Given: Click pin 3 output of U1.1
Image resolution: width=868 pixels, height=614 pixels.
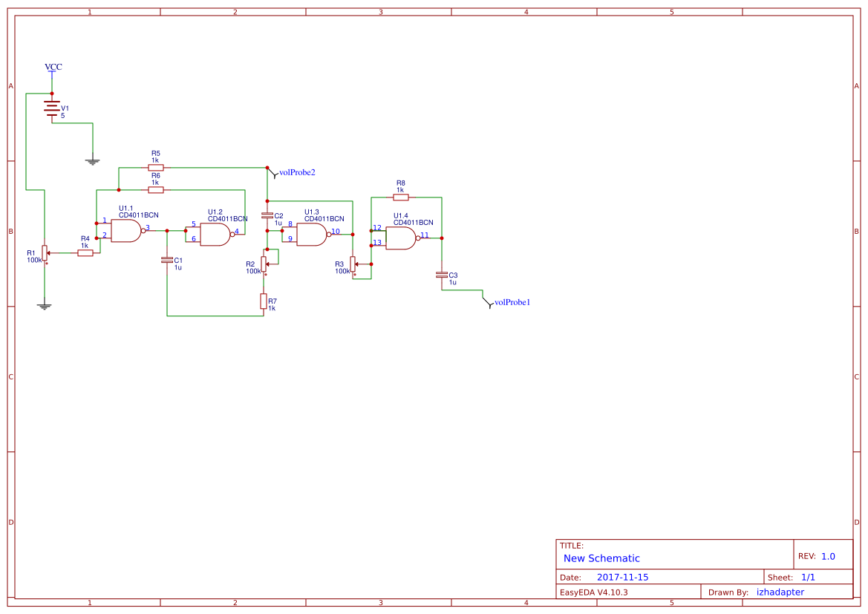Looking at the screenshot, I should pos(148,227).
